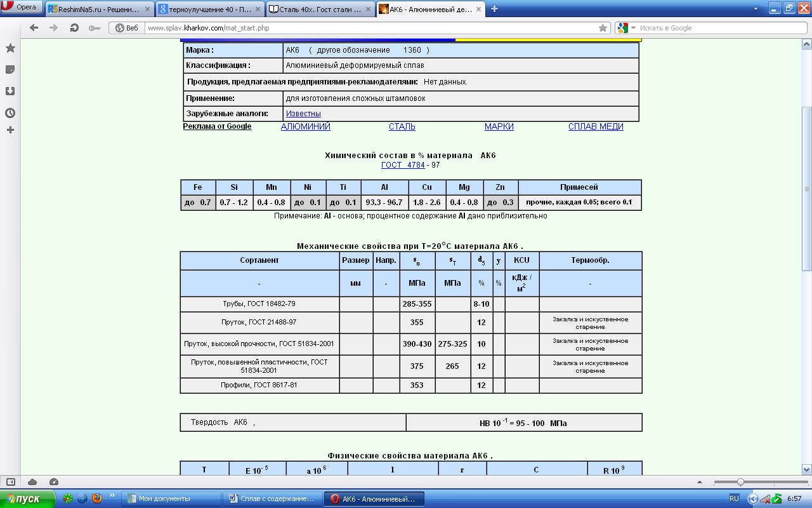The height and width of the screenshot is (508, 812).
Task: Click the HB hardness 95 - 100 МПа value
Action: pos(524,423)
